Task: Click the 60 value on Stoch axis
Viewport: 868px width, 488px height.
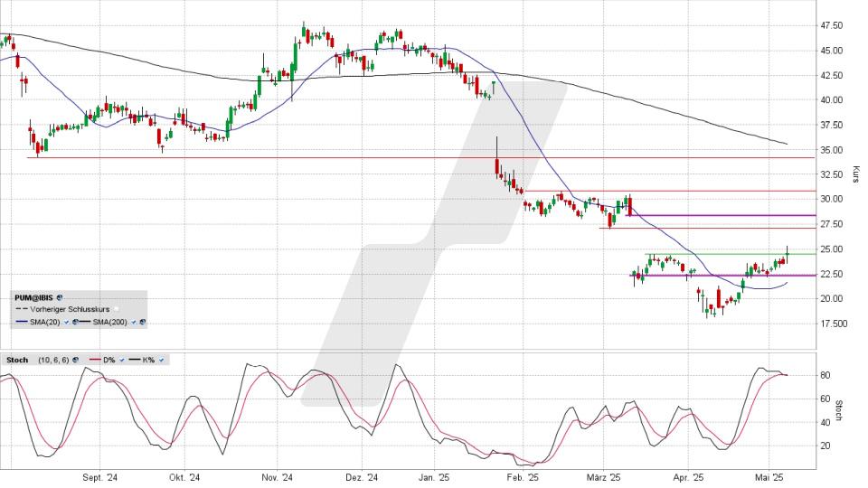Action: 826,399
